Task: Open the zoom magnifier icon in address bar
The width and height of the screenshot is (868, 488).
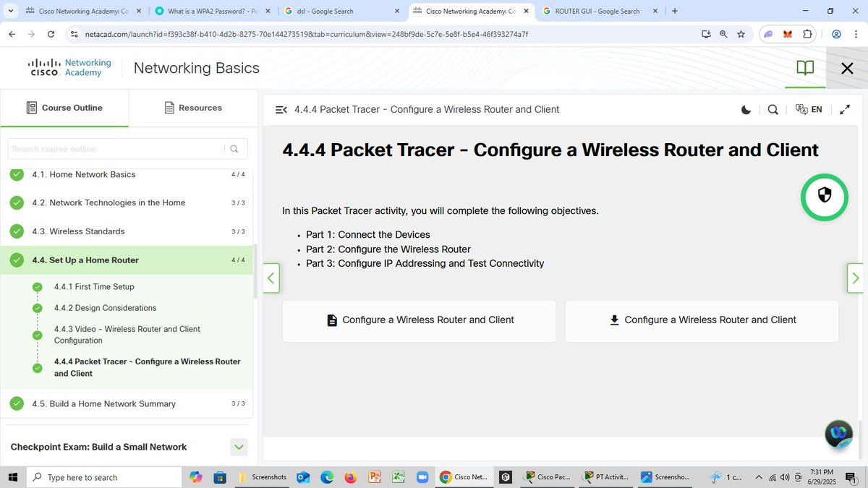Action: point(723,34)
